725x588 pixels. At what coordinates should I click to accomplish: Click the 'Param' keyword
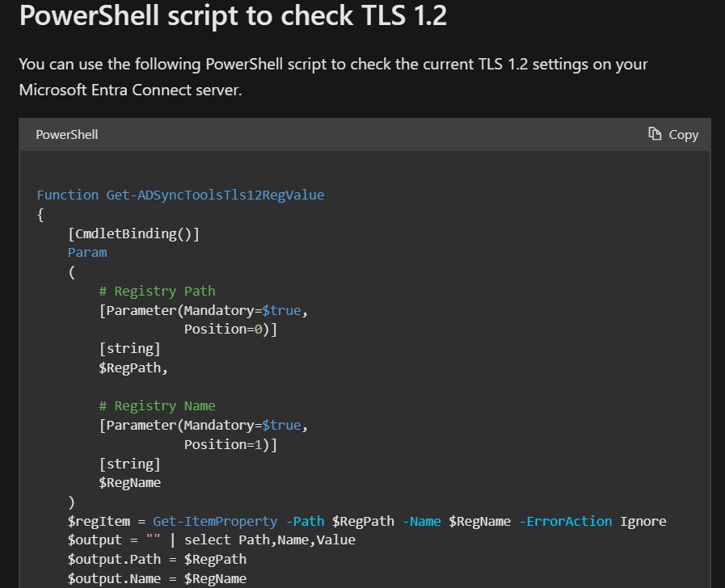coord(87,253)
